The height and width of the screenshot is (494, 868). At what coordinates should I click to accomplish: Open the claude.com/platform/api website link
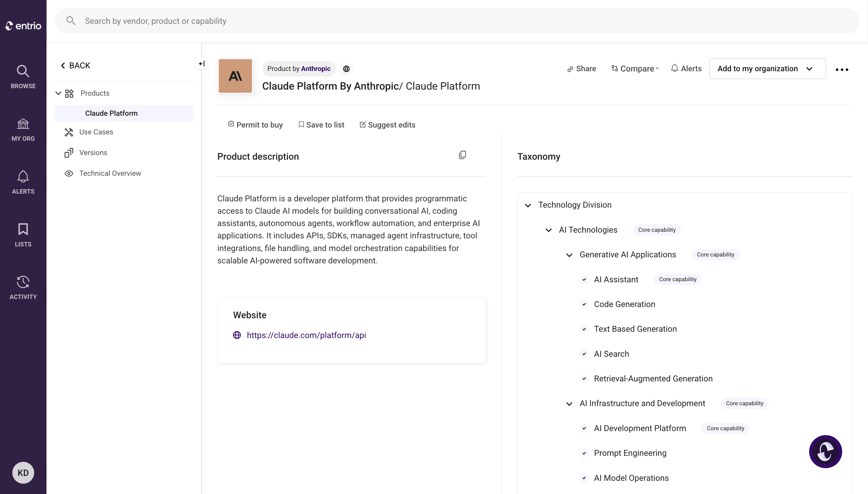pos(306,335)
